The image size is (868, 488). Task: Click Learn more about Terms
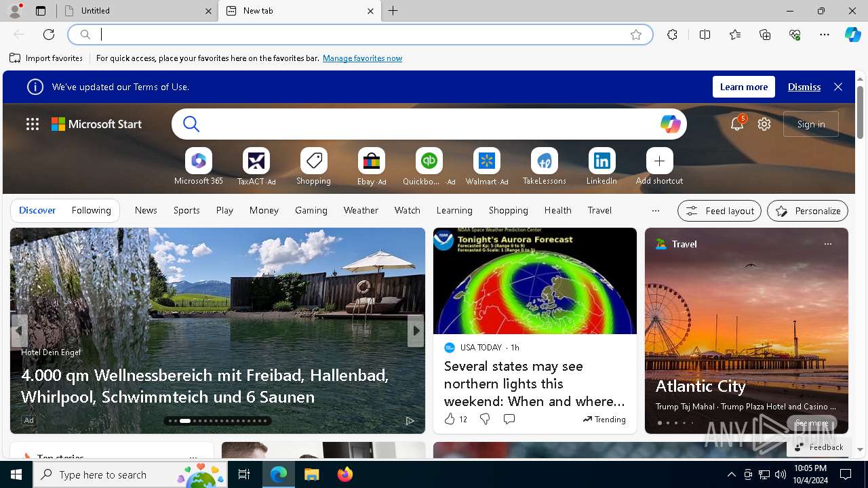744,87
